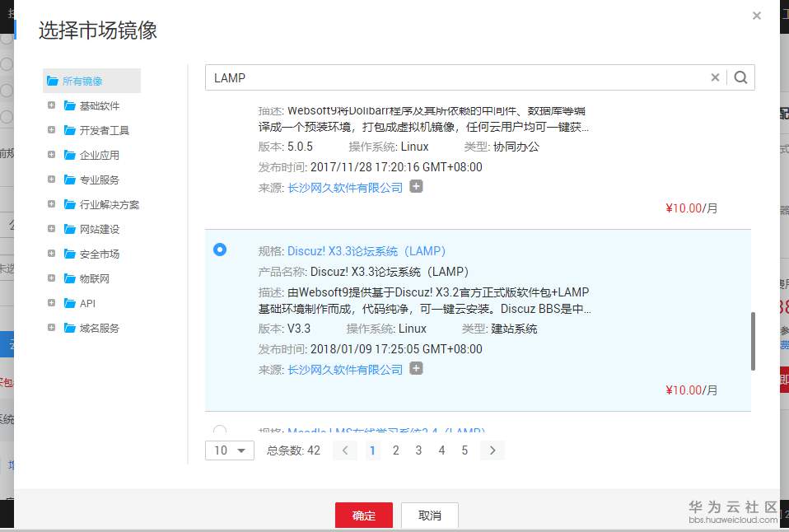Open 长沙网久软件有限公司 link under Dolibarr entry

(345, 188)
